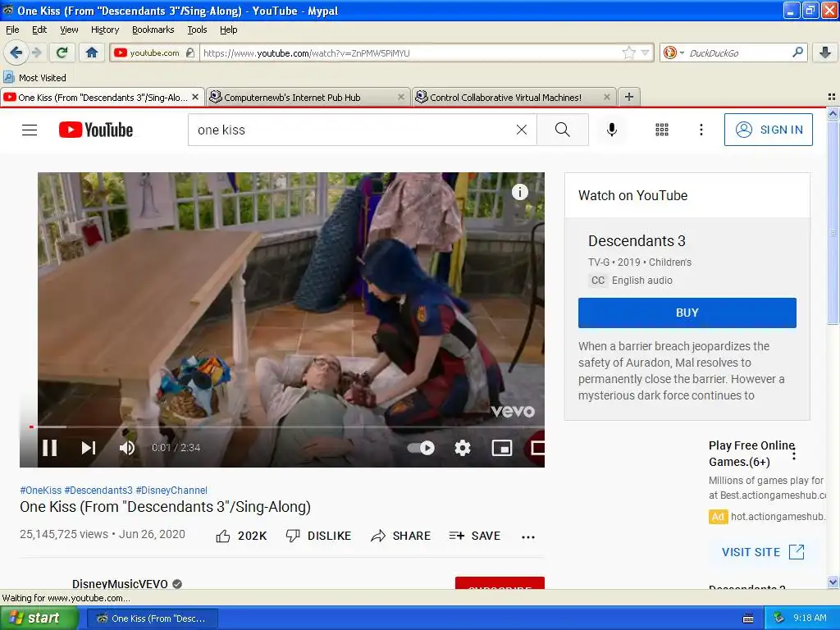
Task: Open ad options three-dot menu
Action: [794, 454]
